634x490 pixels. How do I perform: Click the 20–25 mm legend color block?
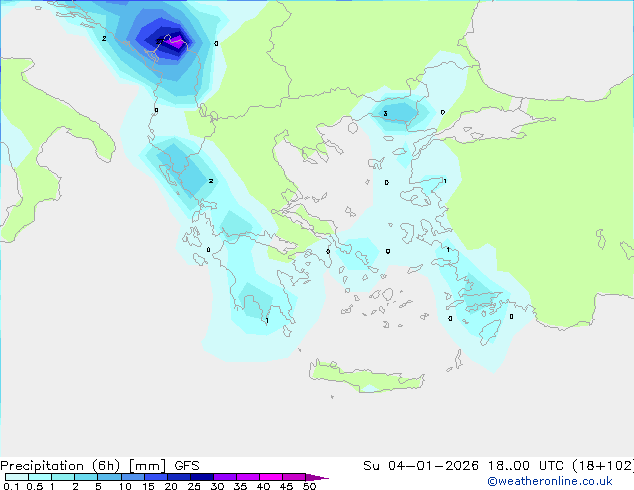[179, 477]
